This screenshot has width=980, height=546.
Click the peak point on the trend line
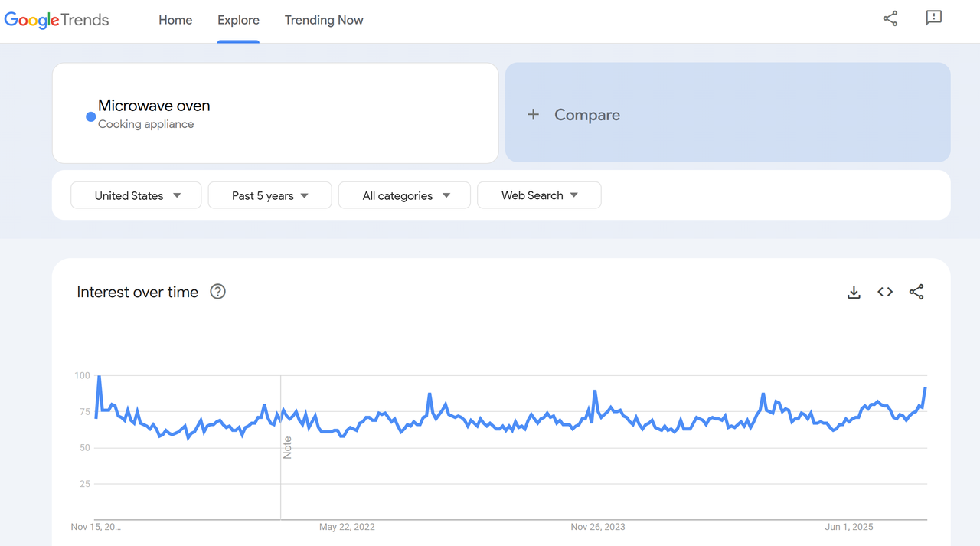98,376
